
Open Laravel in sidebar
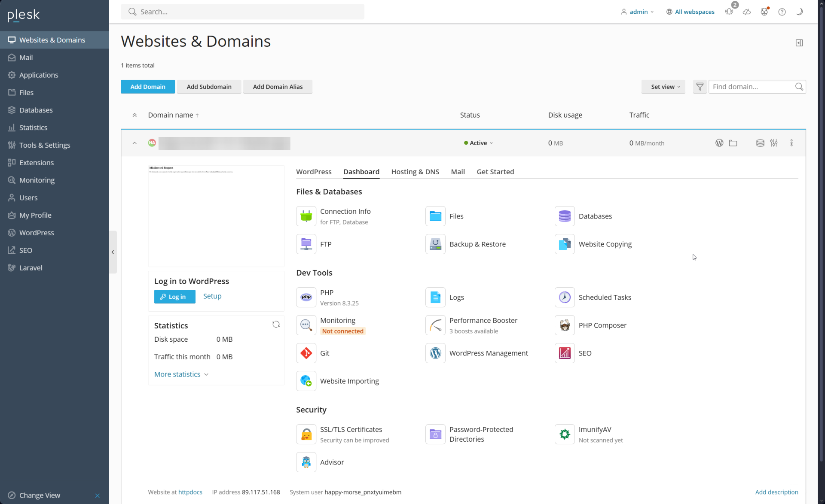(55, 268)
